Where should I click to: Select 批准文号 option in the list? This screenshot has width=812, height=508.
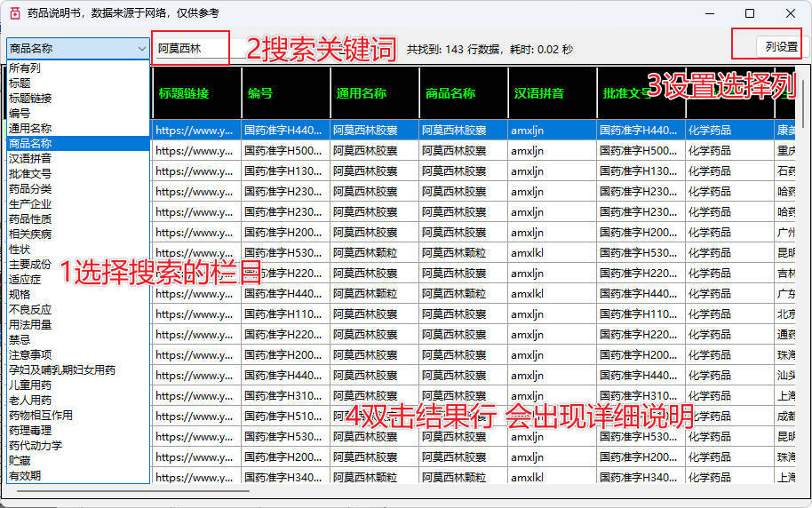[30, 174]
